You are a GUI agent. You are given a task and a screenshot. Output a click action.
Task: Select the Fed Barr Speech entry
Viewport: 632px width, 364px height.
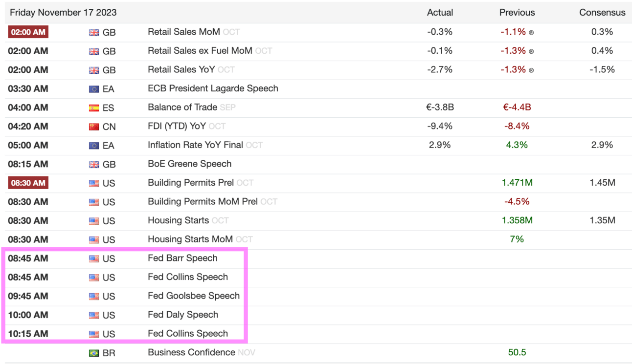pos(182,258)
